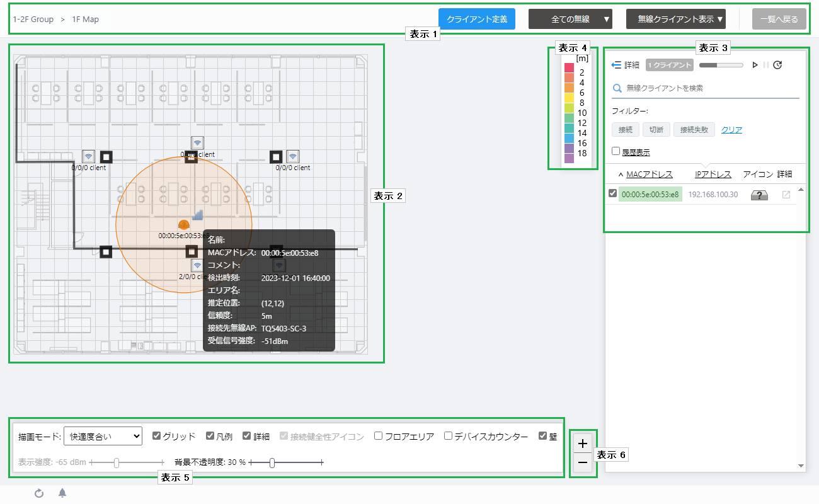Apply the 接続失敗 filter
This screenshot has height=504, width=819.
tap(694, 130)
